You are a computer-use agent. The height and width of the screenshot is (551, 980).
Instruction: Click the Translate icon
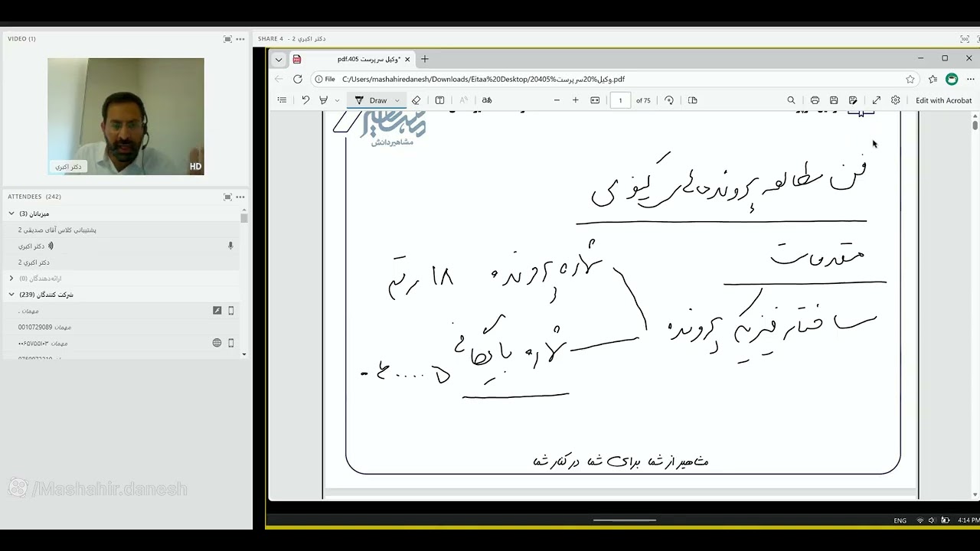point(486,100)
